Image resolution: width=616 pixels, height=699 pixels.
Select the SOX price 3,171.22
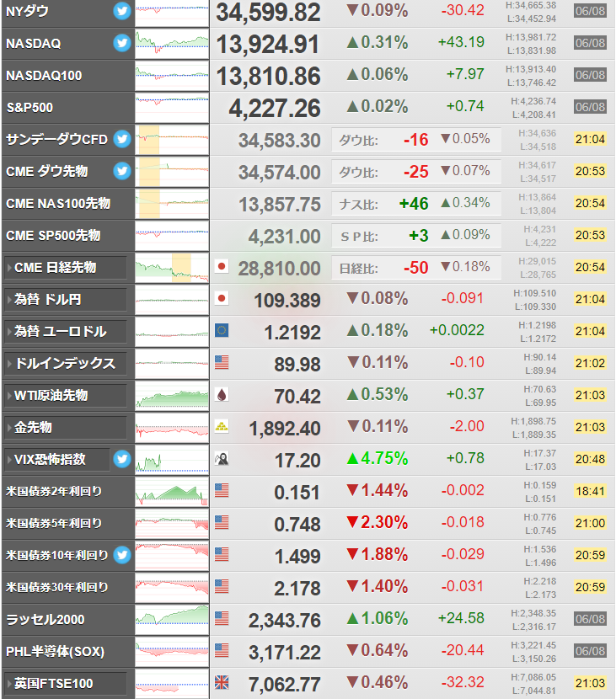285,653
